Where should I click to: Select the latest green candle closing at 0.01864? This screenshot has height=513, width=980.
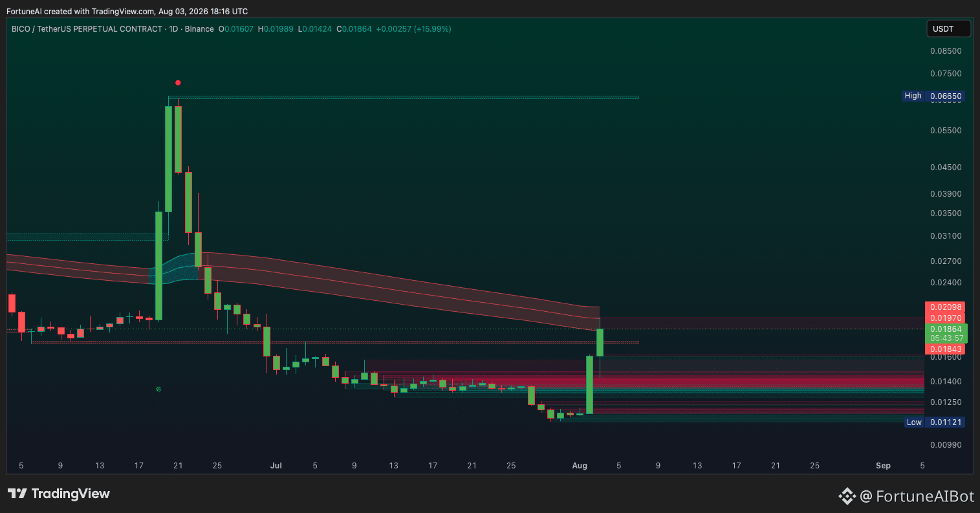click(x=600, y=342)
